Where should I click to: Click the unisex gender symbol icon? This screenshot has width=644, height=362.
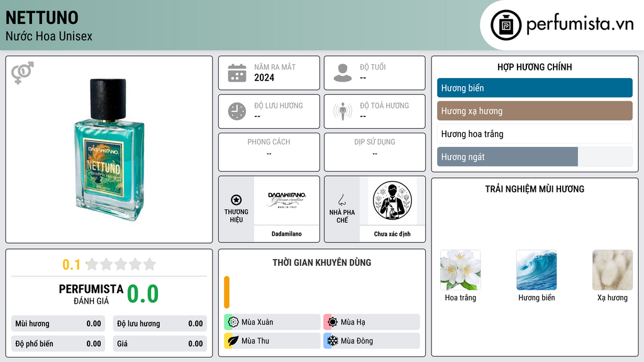point(22,73)
